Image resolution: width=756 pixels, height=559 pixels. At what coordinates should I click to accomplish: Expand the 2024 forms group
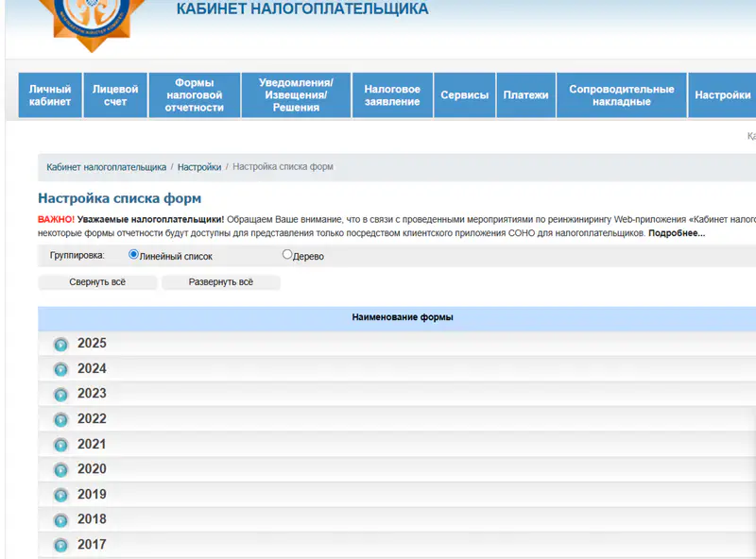click(x=61, y=369)
